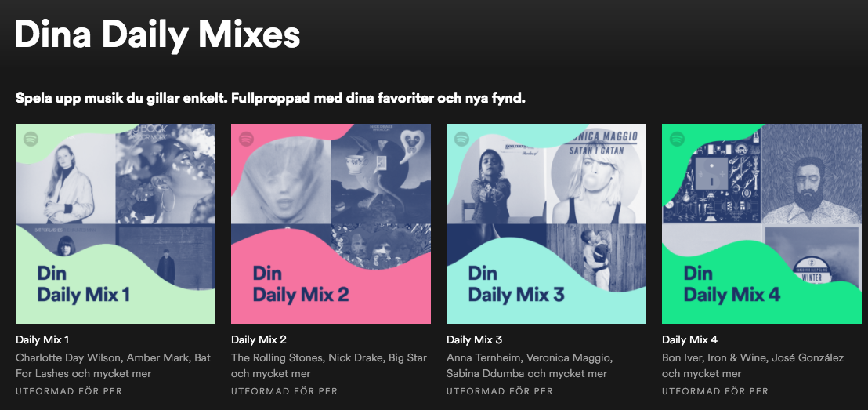
Task: Open the Daily Mix 1 title link
Action: [42, 339]
